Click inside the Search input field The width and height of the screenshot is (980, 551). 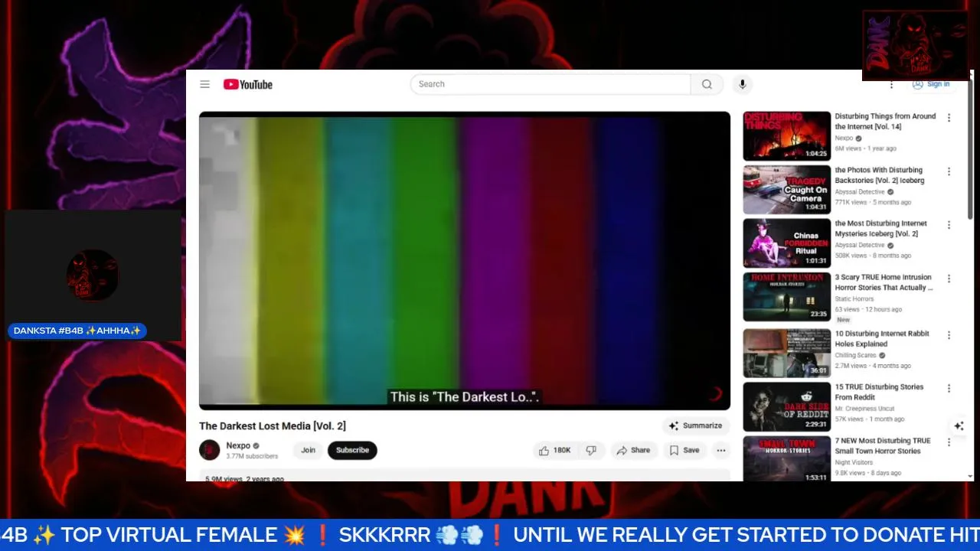click(x=550, y=84)
